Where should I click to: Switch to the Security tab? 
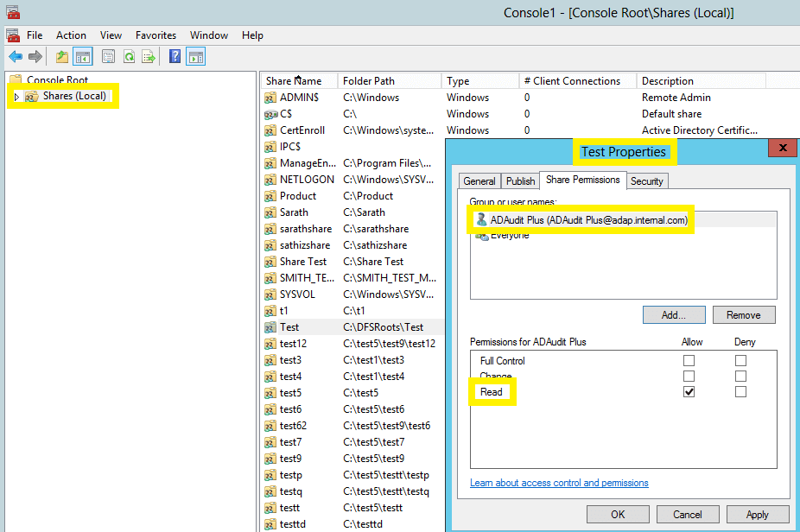tap(647, 180)
